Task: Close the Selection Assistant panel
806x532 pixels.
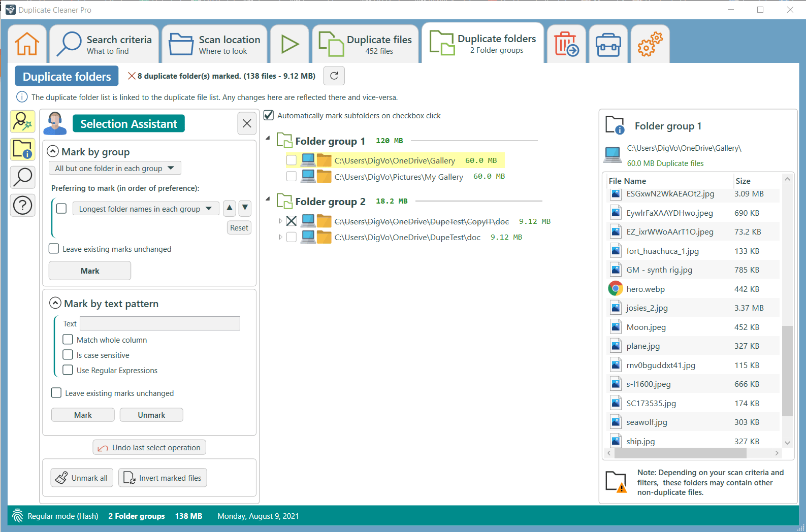Action: 247,123
